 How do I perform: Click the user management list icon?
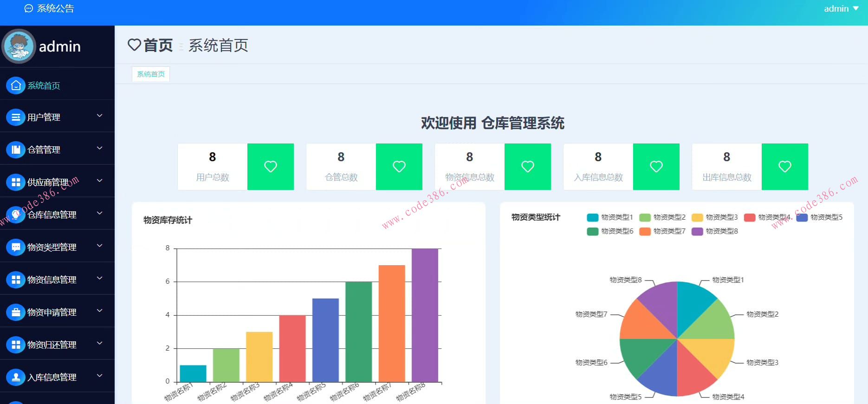point(16,117)
